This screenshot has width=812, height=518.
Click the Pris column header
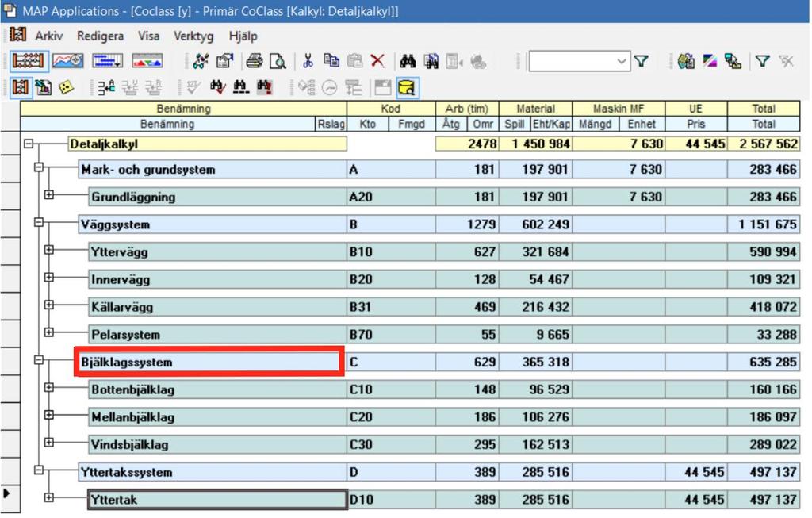696,125
